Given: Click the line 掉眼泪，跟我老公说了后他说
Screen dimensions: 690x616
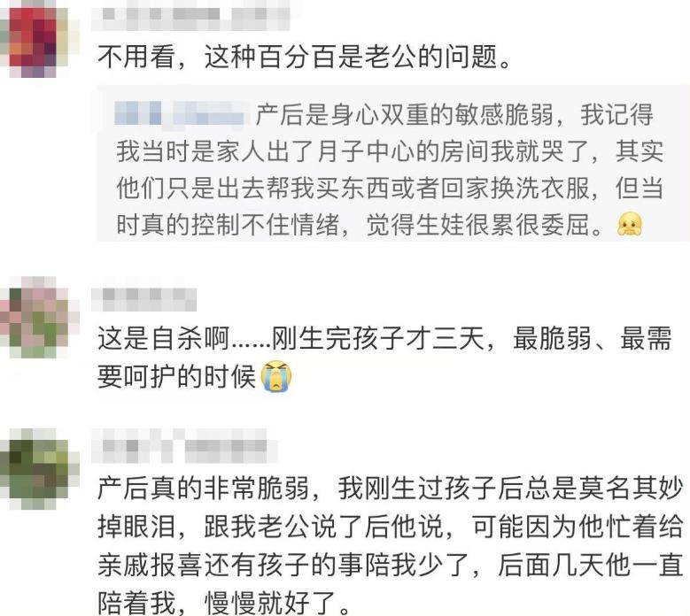Looking at the screenshot, I should click(390, 526).
